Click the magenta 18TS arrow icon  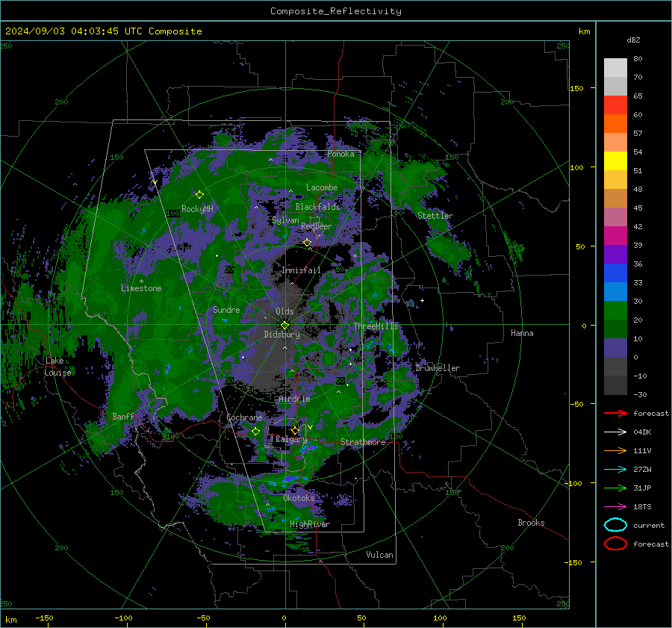615,507
